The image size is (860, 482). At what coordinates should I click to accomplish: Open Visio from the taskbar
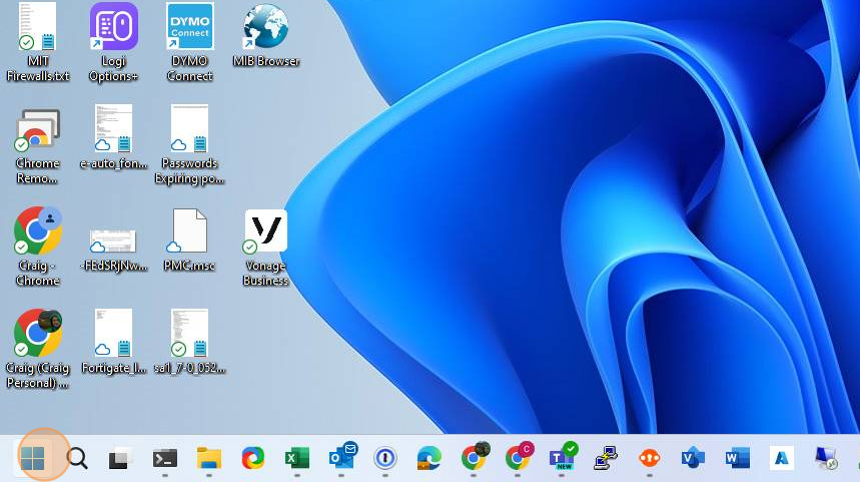pyautogui.click(x=693, y=458)
